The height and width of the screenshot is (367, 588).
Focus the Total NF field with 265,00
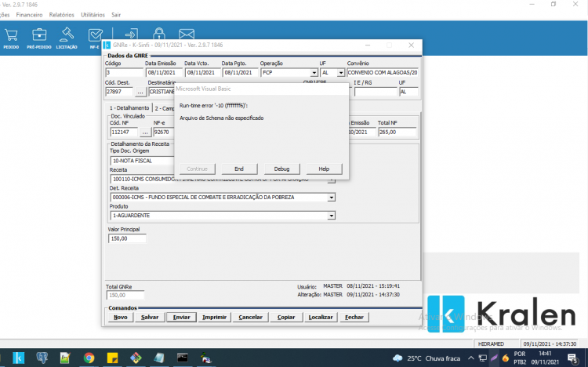(x=397, y=132)
